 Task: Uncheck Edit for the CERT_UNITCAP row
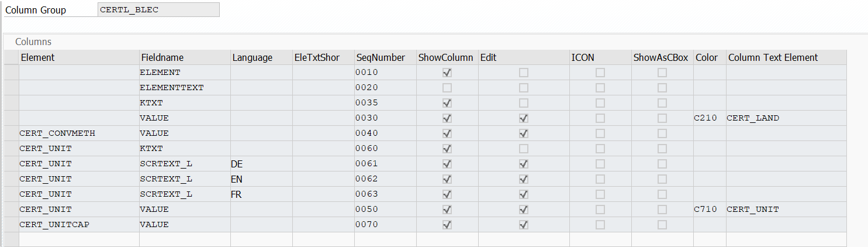coord(524,225)
